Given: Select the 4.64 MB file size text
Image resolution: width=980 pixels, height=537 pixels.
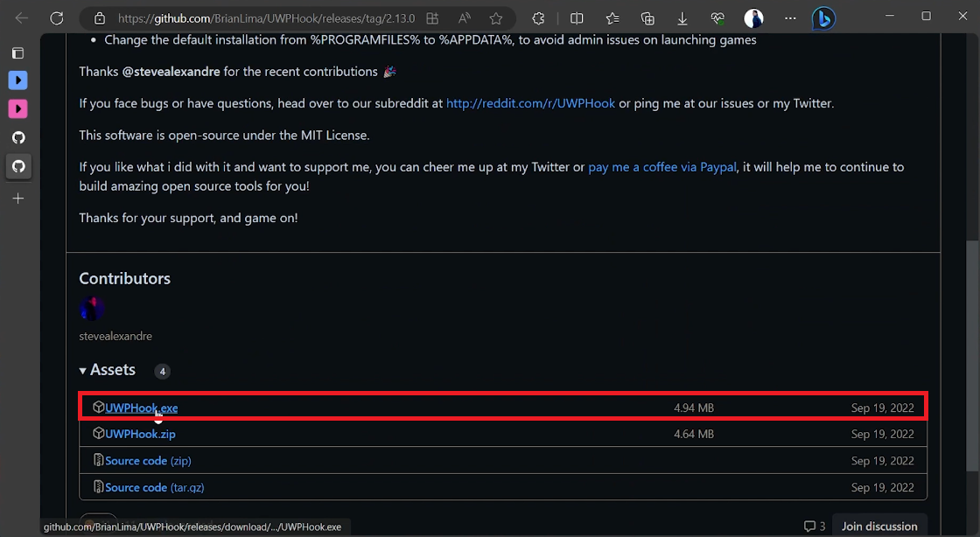Looking at the screenshot, I should (694, 434).
